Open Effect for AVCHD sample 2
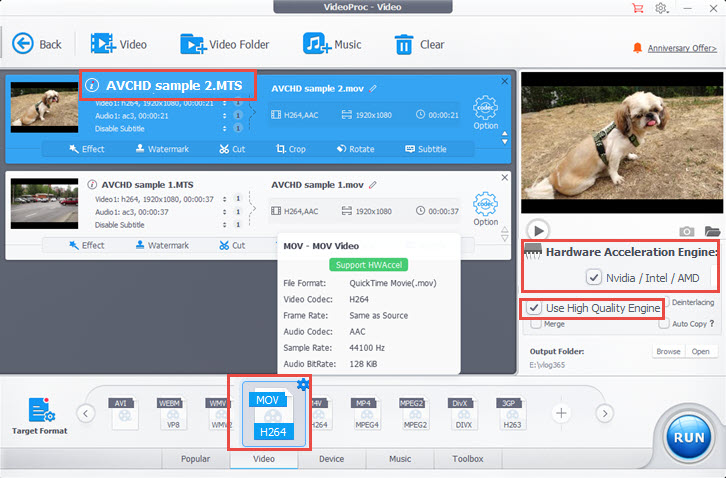This screenshot has width=726, height=478. (x=87, y=149)
